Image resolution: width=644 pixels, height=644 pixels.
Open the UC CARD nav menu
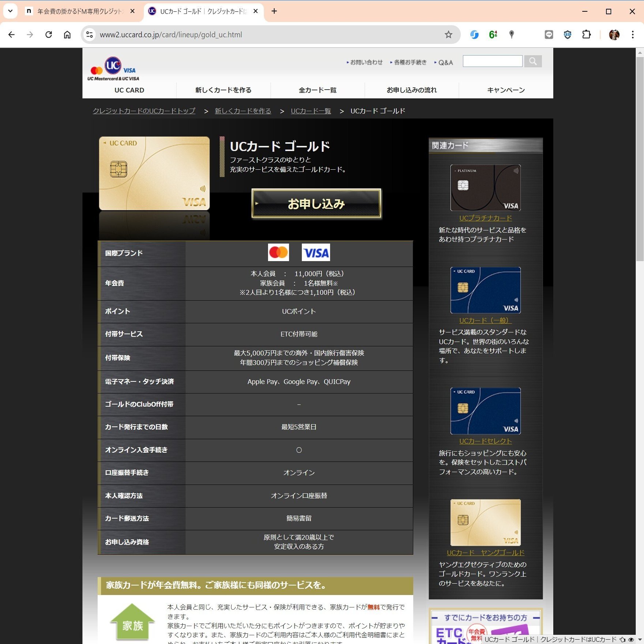point(129,90)
